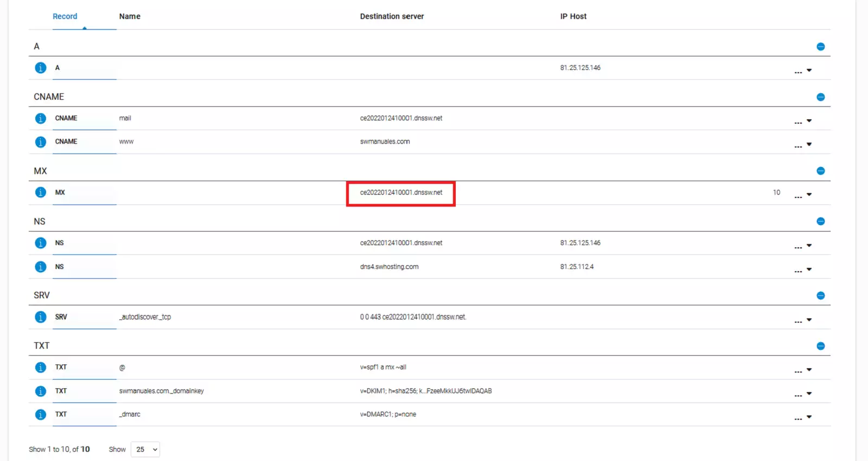This screenshot has height=461, width=868.
Task: Open the Show 25 entries dropdown
Action: [x=145, y=449]
